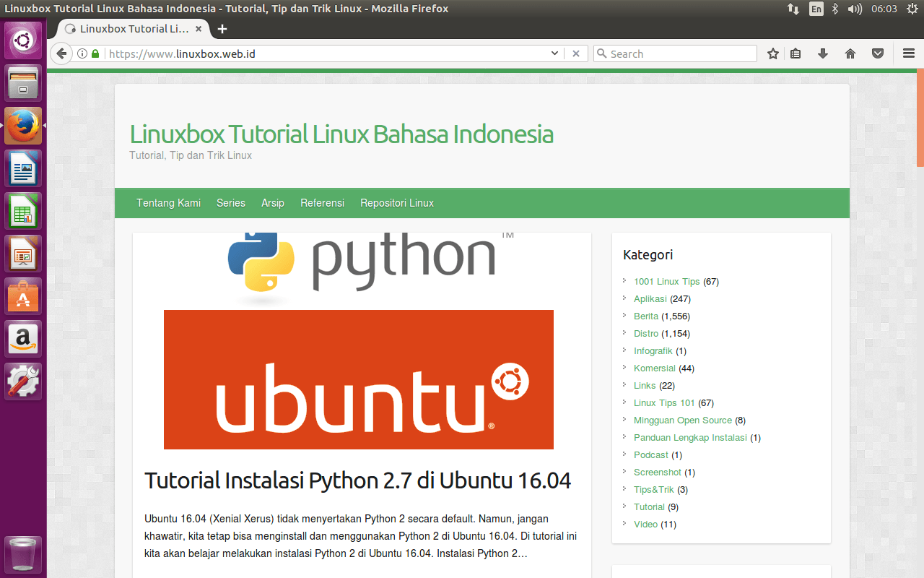Open the Series menu item
Screen dimensions: 924x578
231,203
